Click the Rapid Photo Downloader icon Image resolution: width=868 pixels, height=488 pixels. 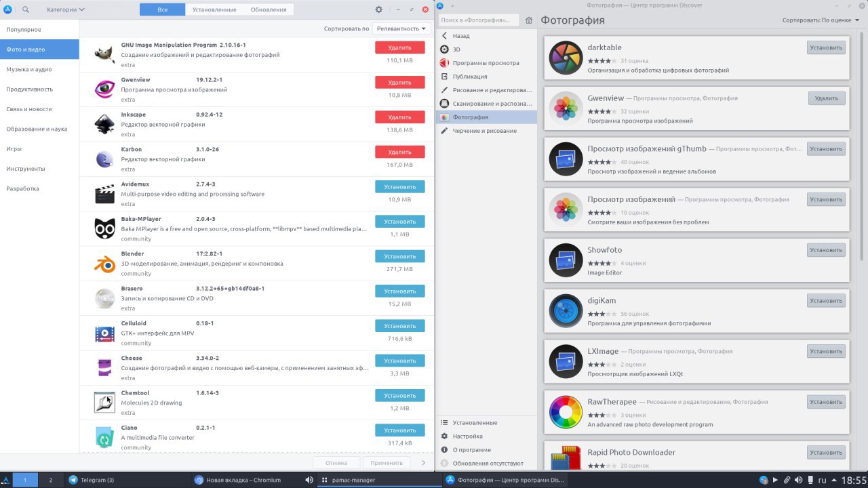coord(566,458)
